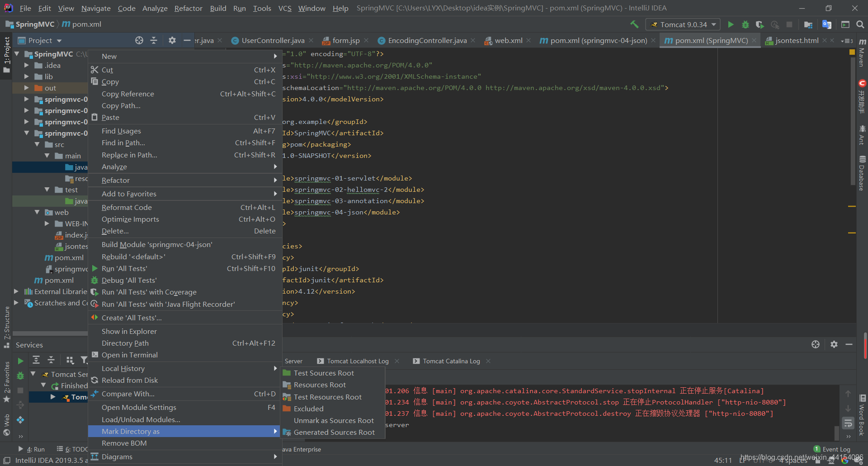Open the Refactor menu in menu bar
868x466 pixels.
[x=189, y=8]
